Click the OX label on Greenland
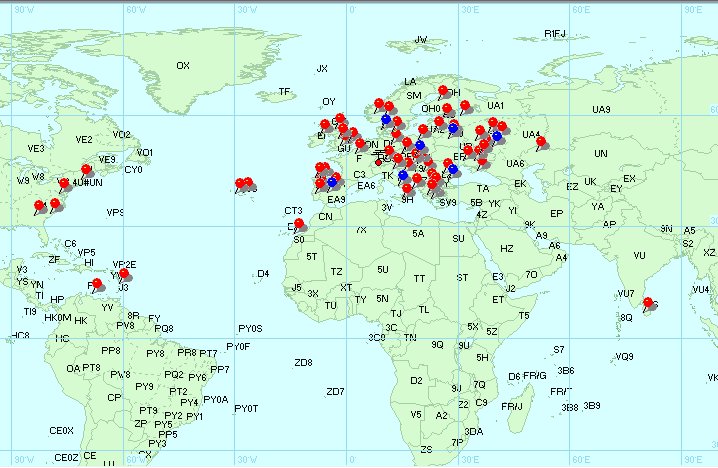 click(183, 66)
